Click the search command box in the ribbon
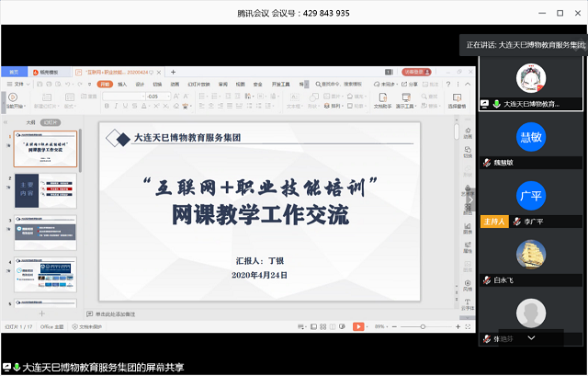The image size is (588, 376). tap(339, 85)
